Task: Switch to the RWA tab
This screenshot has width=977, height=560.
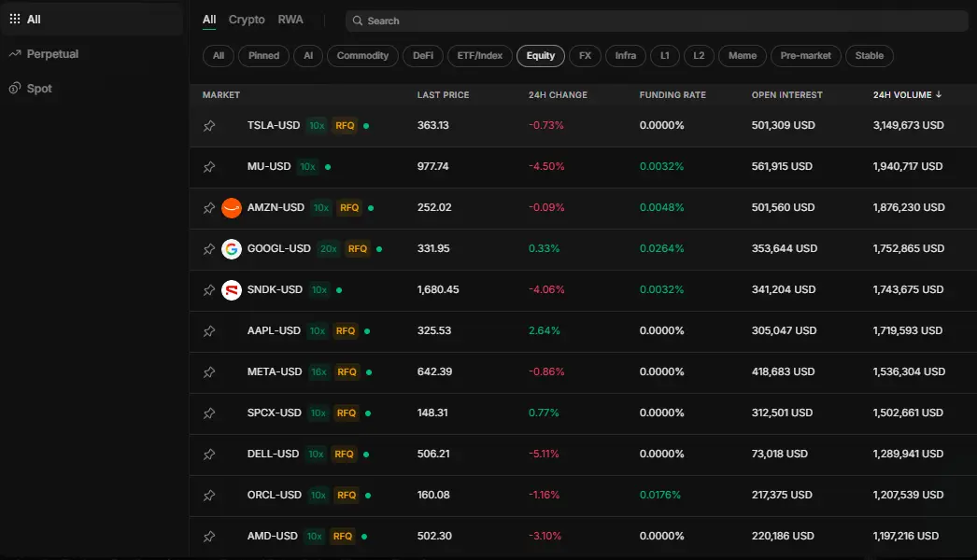Action: point(290,20)
